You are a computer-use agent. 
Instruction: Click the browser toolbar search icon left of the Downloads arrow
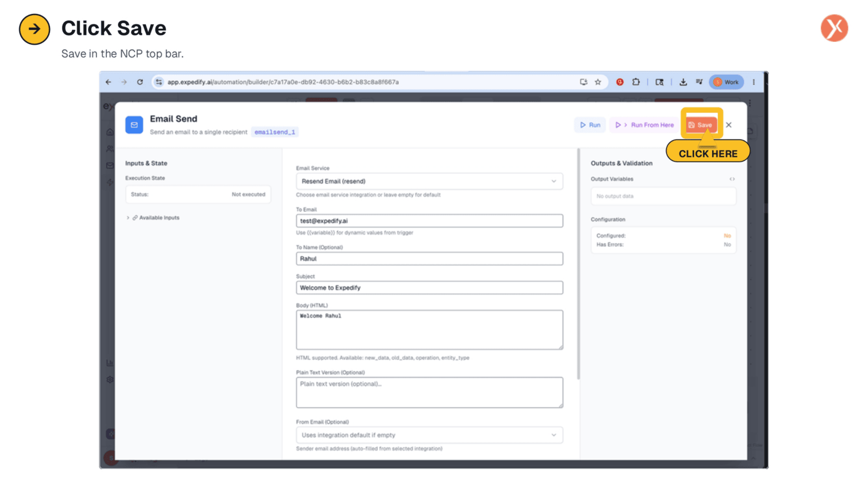660,82
